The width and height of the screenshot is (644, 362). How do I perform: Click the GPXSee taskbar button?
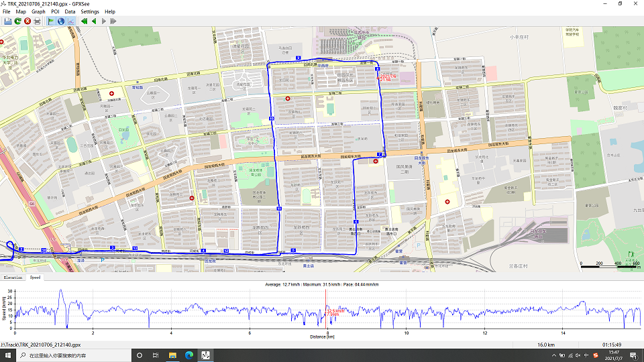point(205,355)
